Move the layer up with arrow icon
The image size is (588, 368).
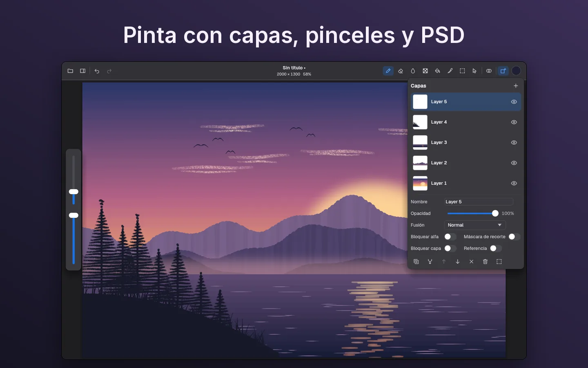click(x=444, y=262)
